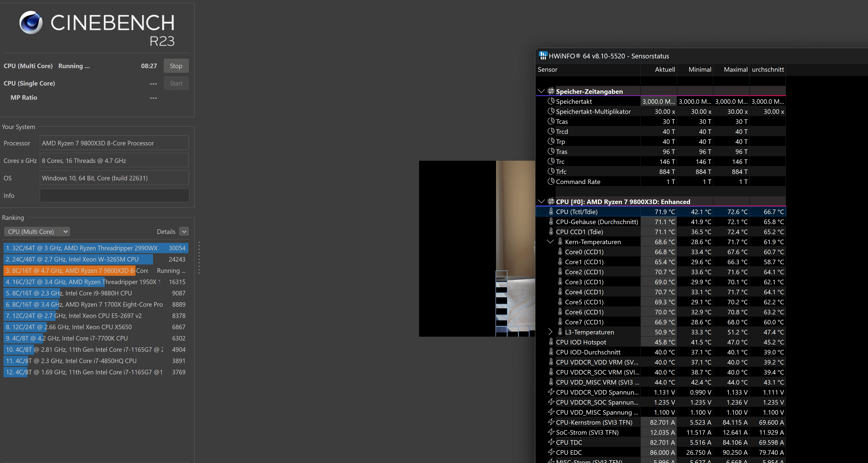This screenshot has height=463, width=868.
Task: Expand the L3-Temperaturen tree node
Action: click(x=550, y=332)
